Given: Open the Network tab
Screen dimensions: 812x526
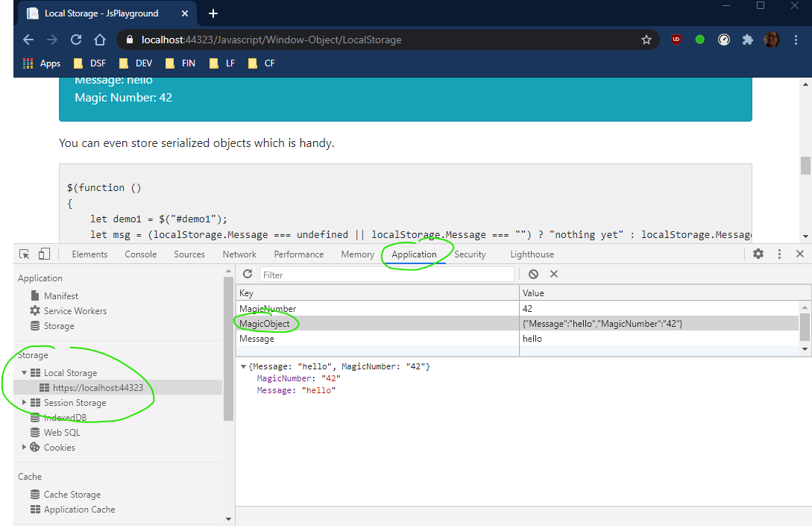Looking at the screenshot, I should point(239,254).
